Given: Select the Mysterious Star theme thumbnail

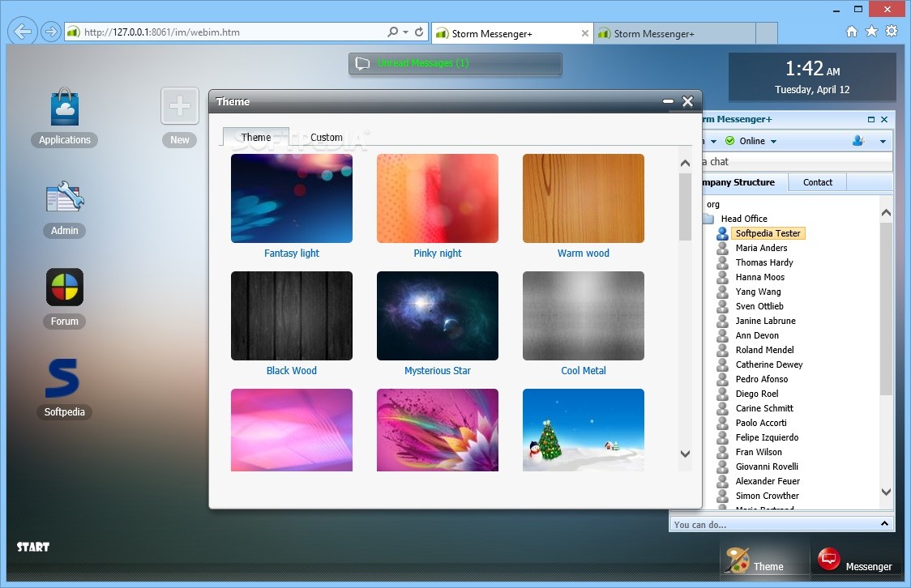Looking at the screenshot, I should coord(438,316).
